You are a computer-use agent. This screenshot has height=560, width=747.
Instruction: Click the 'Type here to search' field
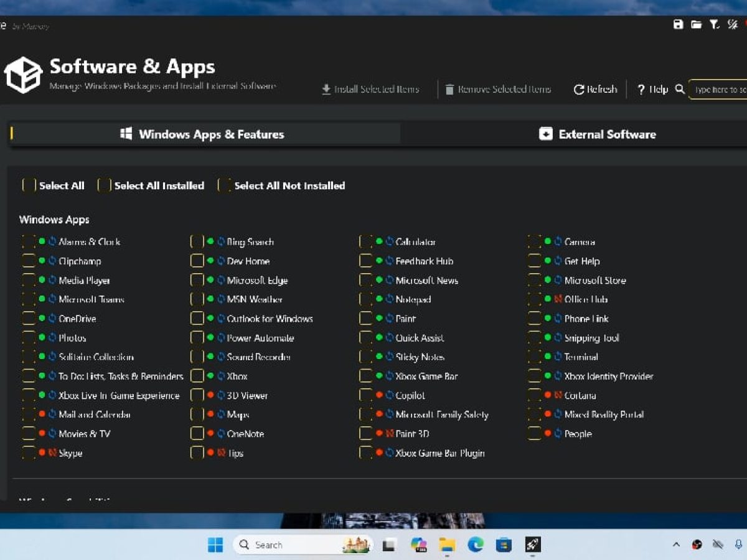click(720, 90)
